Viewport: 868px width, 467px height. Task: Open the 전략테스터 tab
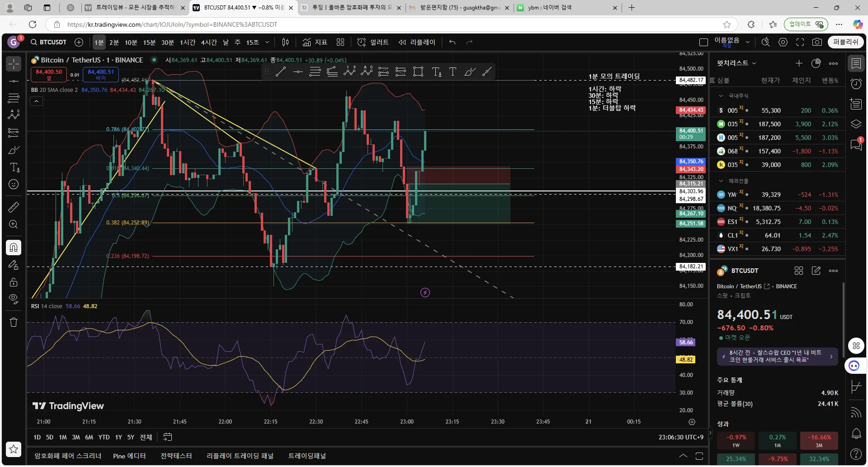(x=176, y=456)
